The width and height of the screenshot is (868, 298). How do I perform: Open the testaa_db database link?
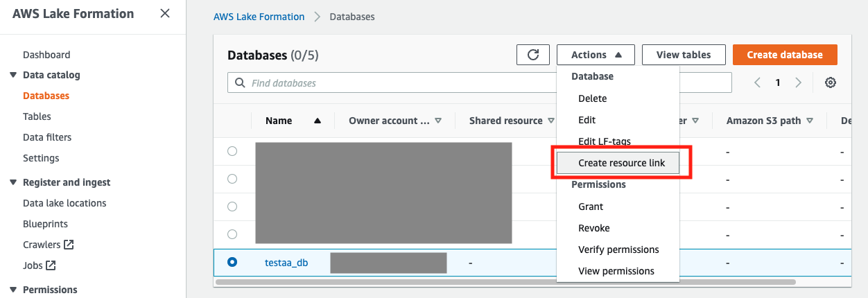[x=286, y=263]
